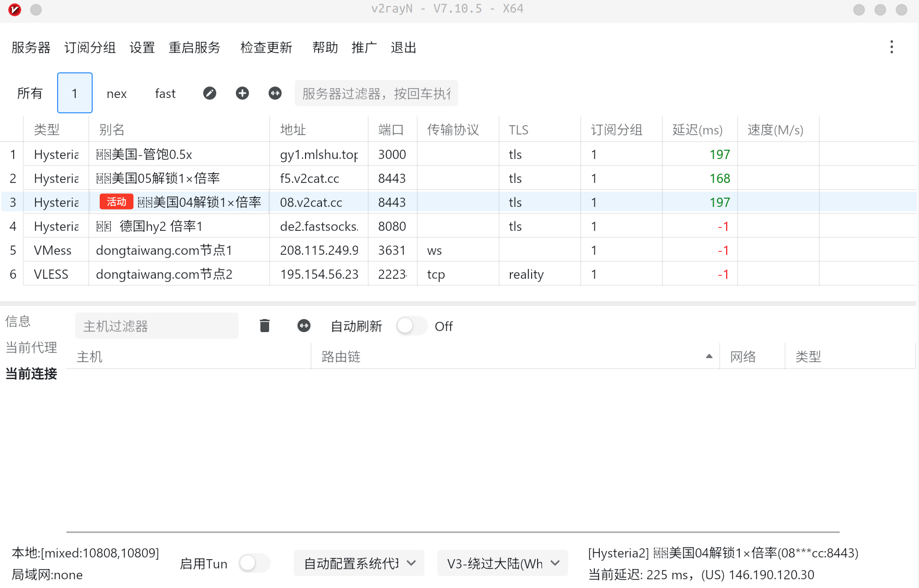Click the add subscription group plus icon
The width and height of the screenshot is (919, 588).
pos(242,93)
